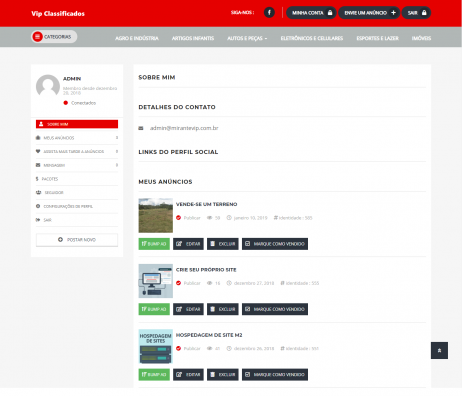The image size is (462, 396).
Task: Mark Hospedagem de Site M2 as sold
Action: pos(275,374)
